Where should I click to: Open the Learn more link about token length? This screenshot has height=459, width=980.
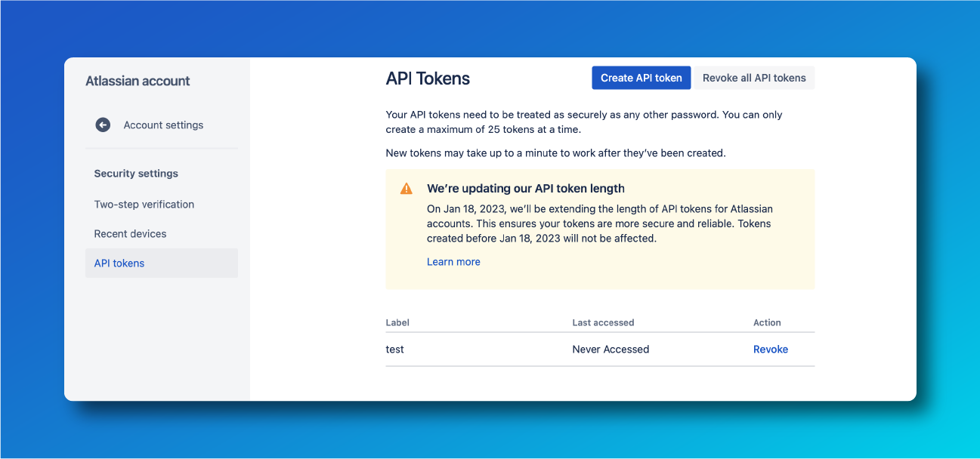tap(453, 261)
